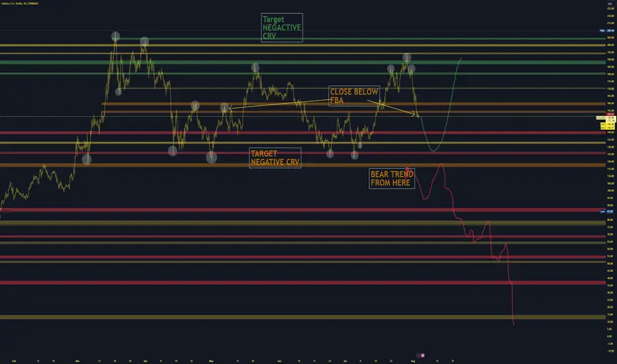Select the orange 'TARGET NEGATIVE CRV' annotation
The width and height of the screenshot is (617, 364).
click(x=275, y=158)
